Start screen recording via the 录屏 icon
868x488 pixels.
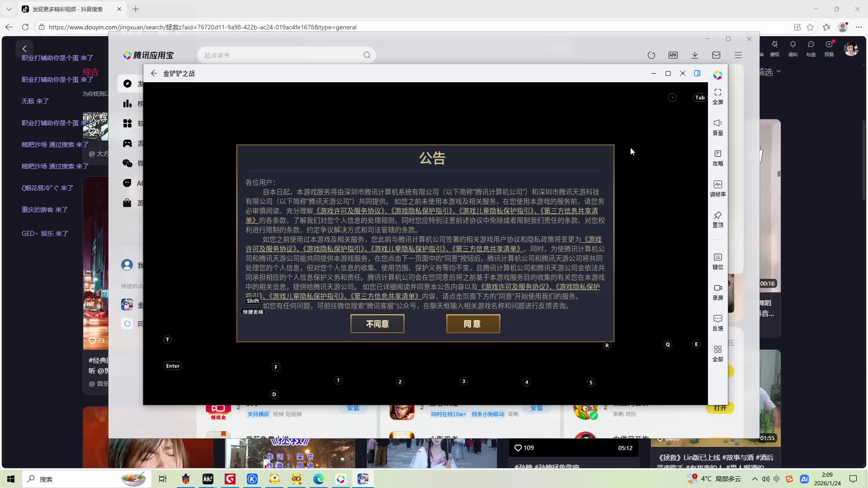(x=717, y=292)
